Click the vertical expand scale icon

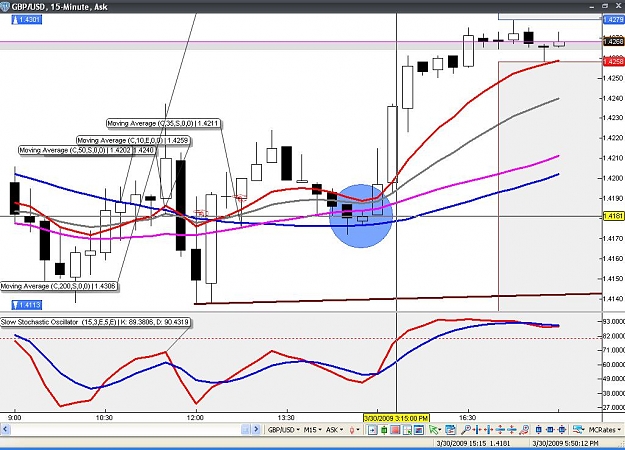[x=500, y=430]
